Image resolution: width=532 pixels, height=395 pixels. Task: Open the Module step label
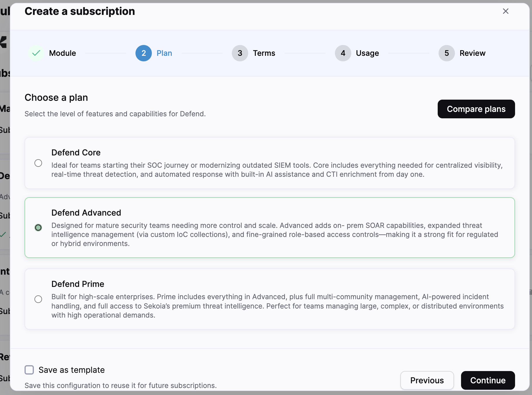click(62, 53)
